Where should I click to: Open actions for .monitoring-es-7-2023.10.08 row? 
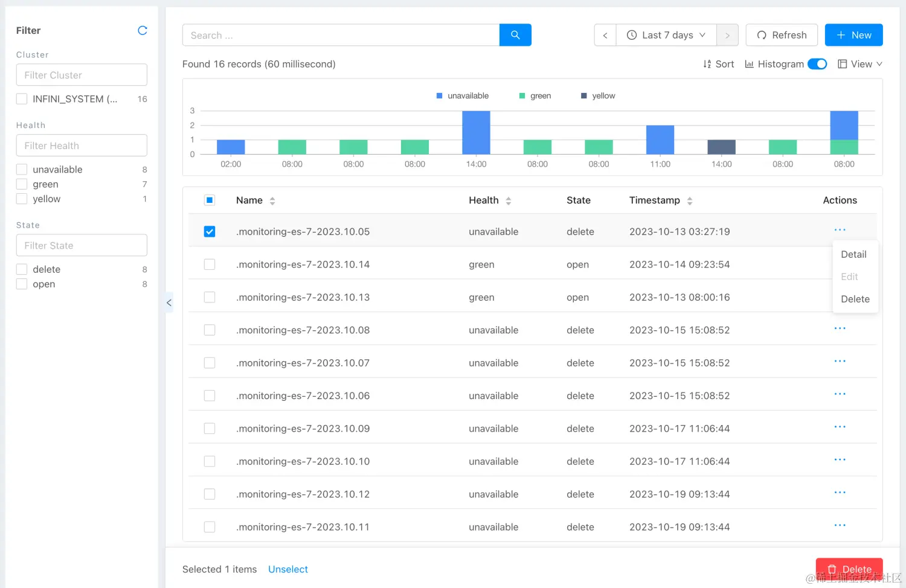(840, 328)
